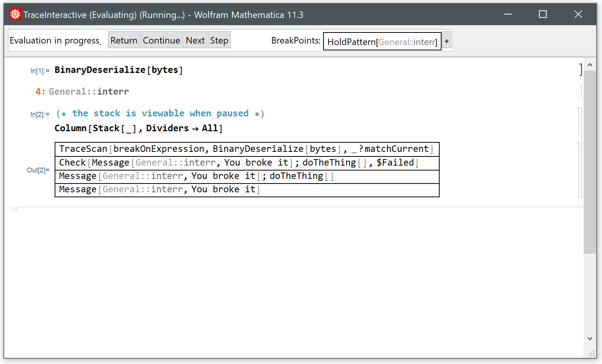The image size is (602, 364).
Task: Click inside the Column[Stack[_]] input line
Action: coord(138,128)
